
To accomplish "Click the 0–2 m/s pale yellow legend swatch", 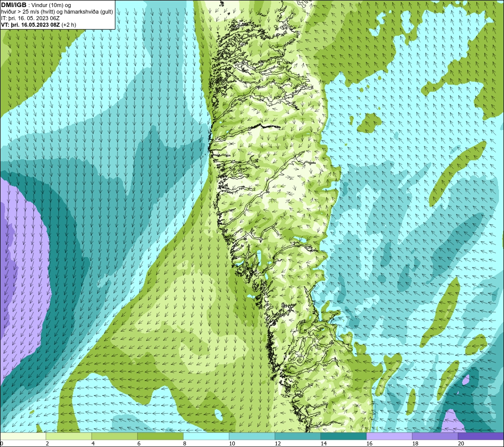I will pyautogui.click(x=23, y=436).
